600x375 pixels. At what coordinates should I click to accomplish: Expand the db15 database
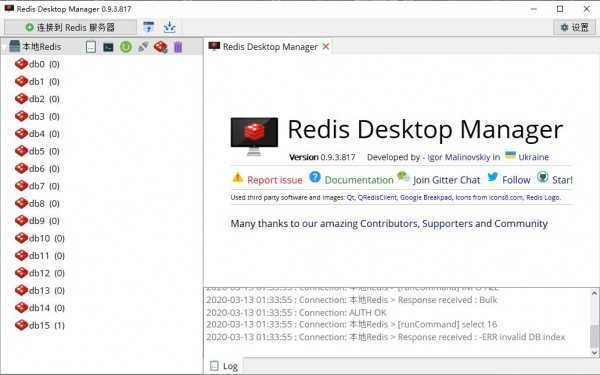tap(40, 325)
